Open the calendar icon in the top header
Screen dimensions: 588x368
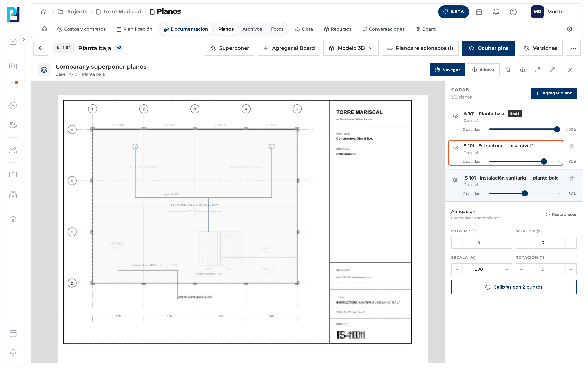click(x=479, y=12)
